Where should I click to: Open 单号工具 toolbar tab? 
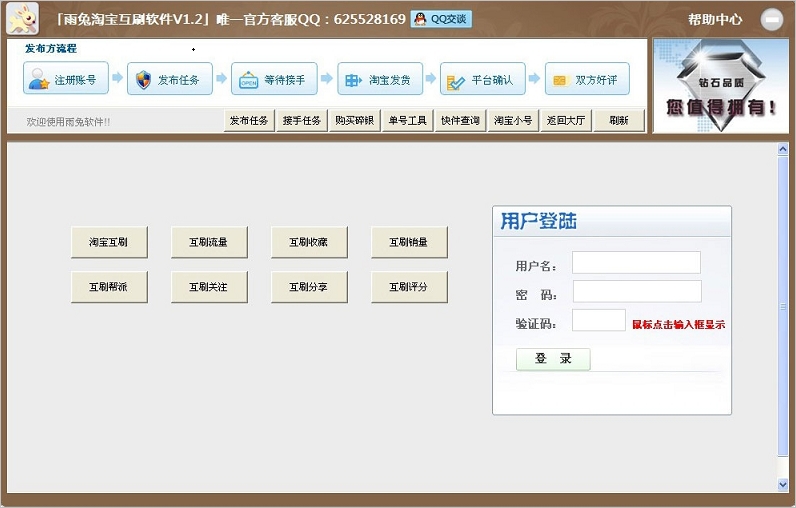coord(407,120)
